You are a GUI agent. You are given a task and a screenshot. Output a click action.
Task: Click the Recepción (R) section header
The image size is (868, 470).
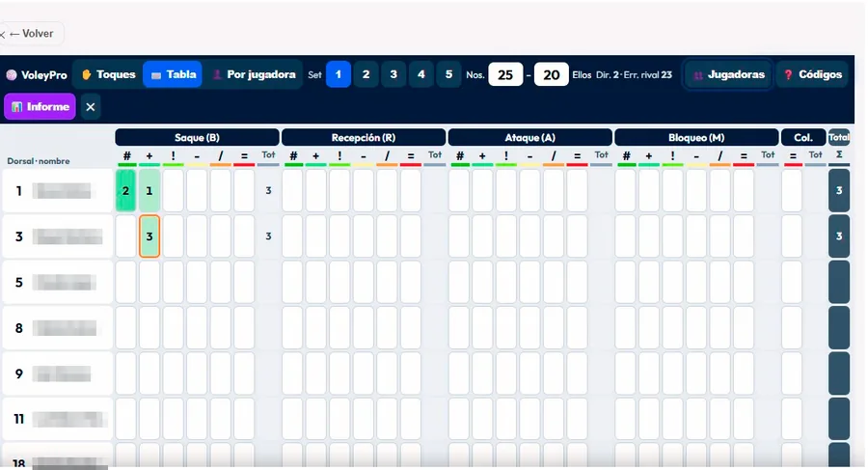point(364,137)
